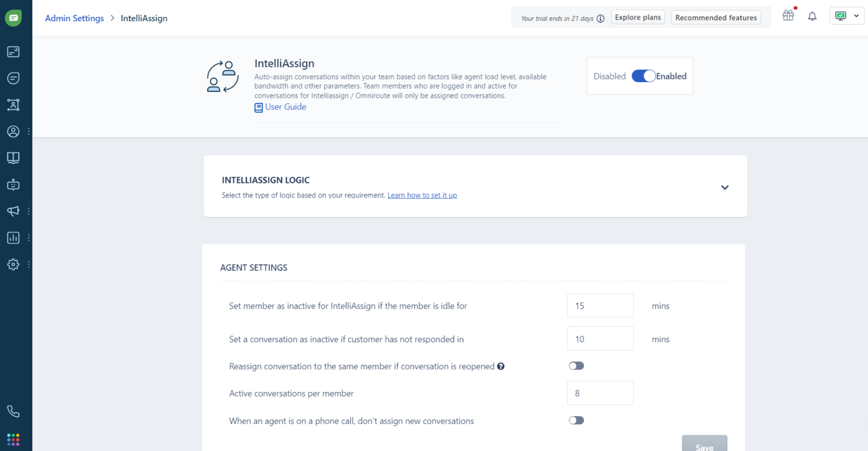Click 'Your trial ends in 21 days' text

click(557, 19)
